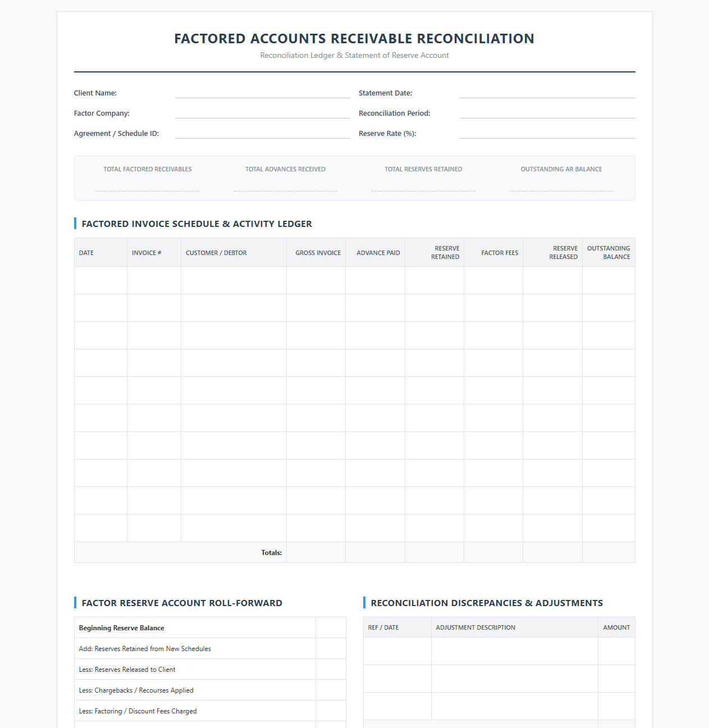Click the Totals: label in ledger
The width and height of the screenshot is (709, 728).
(x=271, y=553)
